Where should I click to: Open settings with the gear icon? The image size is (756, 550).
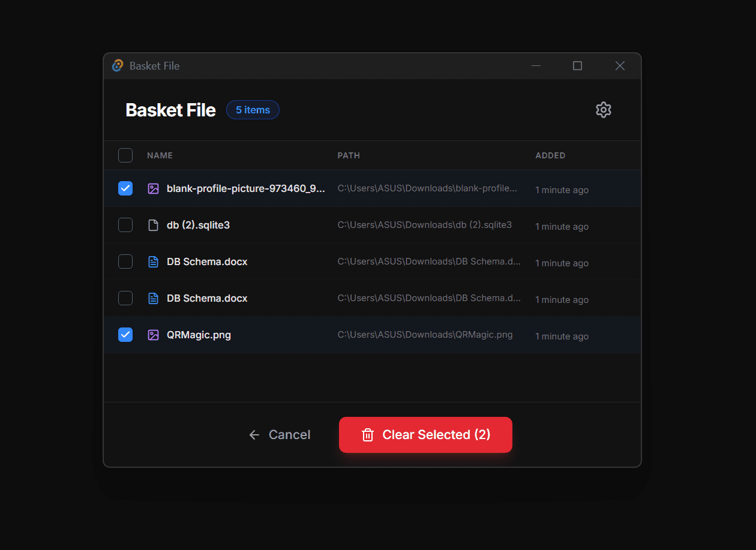[603, 110]
